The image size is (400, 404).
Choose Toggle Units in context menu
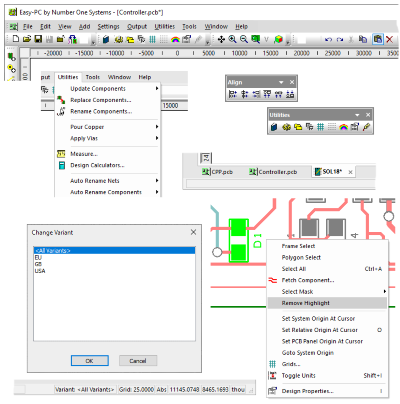pos(327,375)
